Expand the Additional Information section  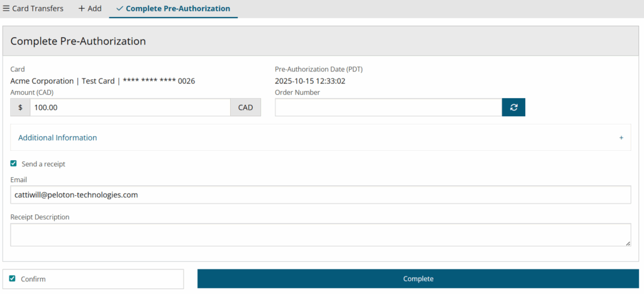(58, 138)
